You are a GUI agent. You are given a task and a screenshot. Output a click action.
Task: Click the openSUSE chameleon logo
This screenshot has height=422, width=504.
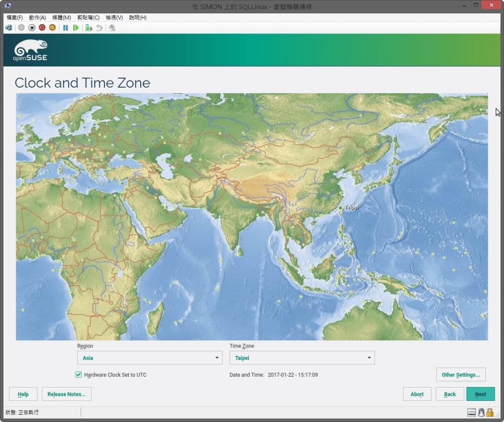tap(31, 50)
